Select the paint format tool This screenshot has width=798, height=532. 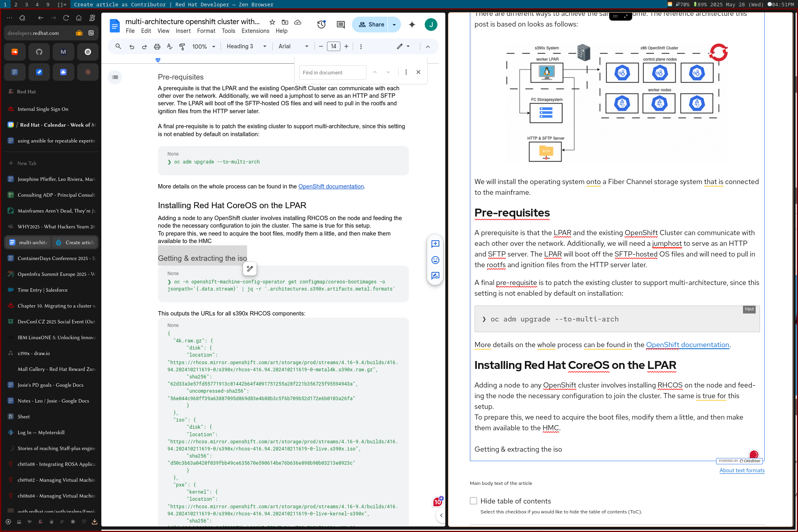pos(182,47)
